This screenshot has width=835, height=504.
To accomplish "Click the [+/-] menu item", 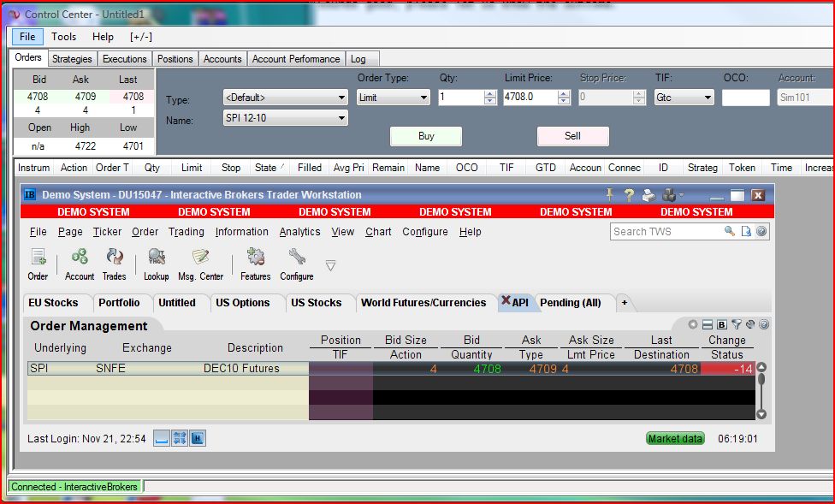I will click(x=141, y=37).
